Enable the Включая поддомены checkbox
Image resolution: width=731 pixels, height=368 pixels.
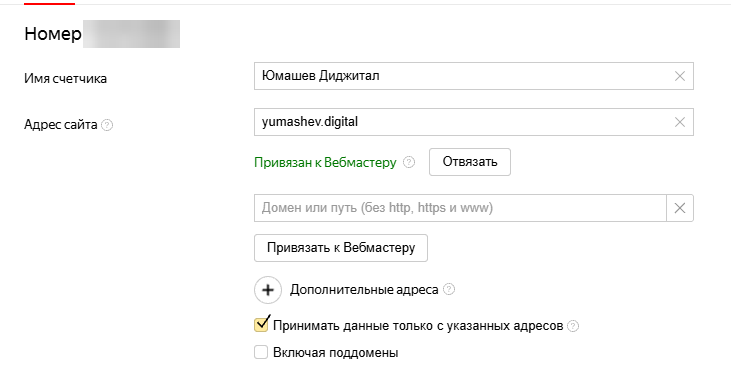point(261,352)
